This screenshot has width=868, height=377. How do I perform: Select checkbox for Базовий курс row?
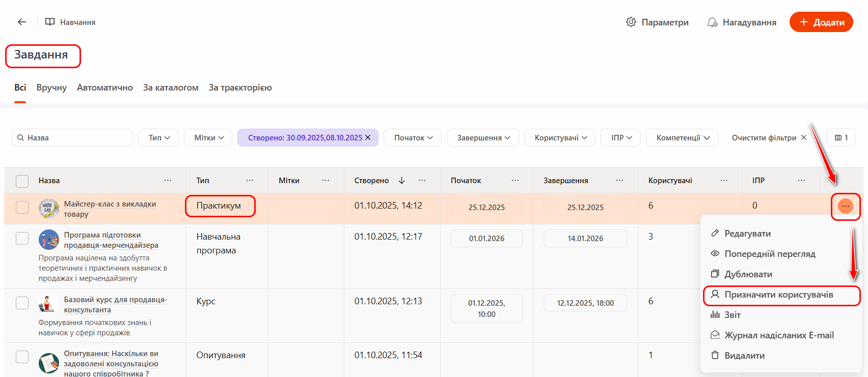[x=22, y=303]
